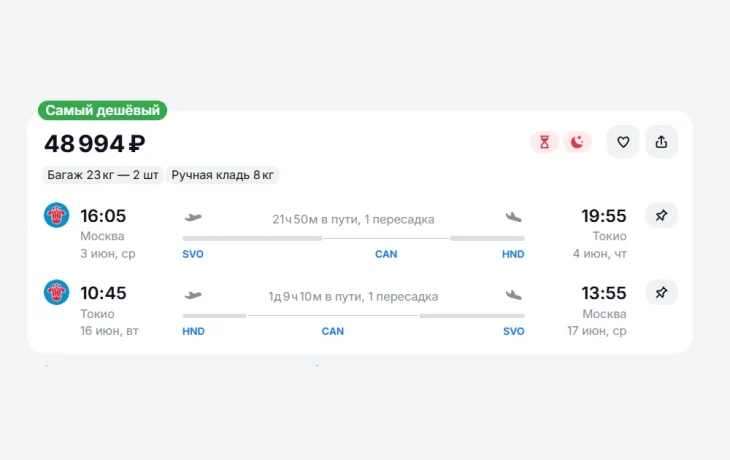Click arrival time 13:55
This screenshot has height=460, width=730.
[604, 293]
